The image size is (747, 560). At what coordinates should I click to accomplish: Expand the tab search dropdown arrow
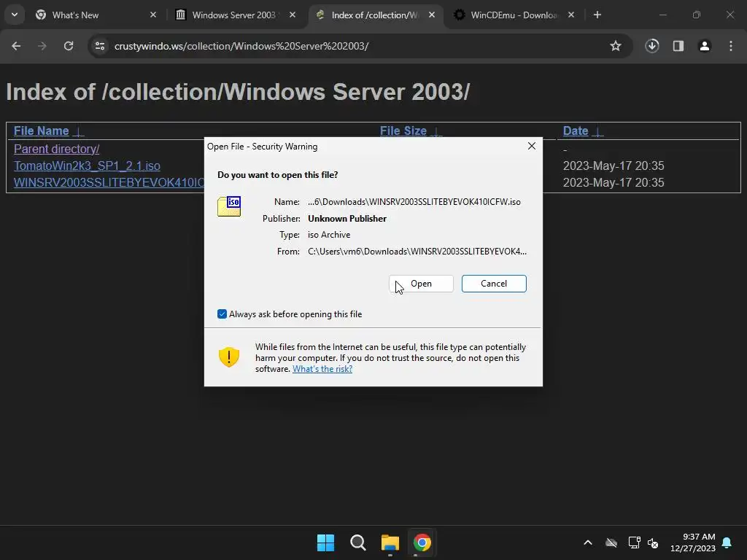pos(15,15)
